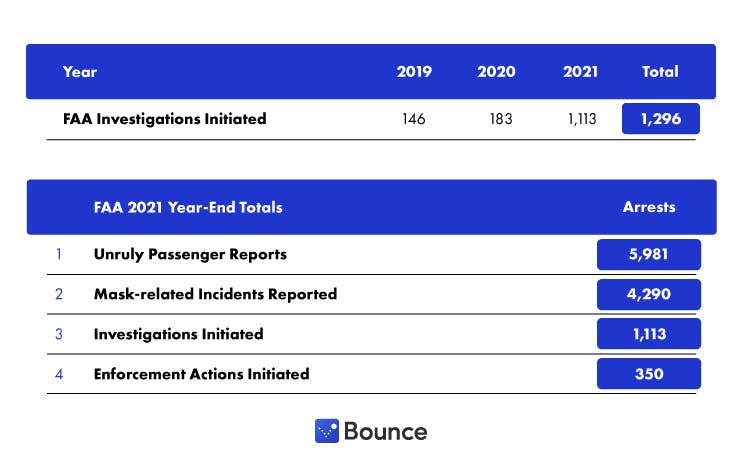Select the Year column header
Screen dimensions: 742x473
(x=80, y=72)
